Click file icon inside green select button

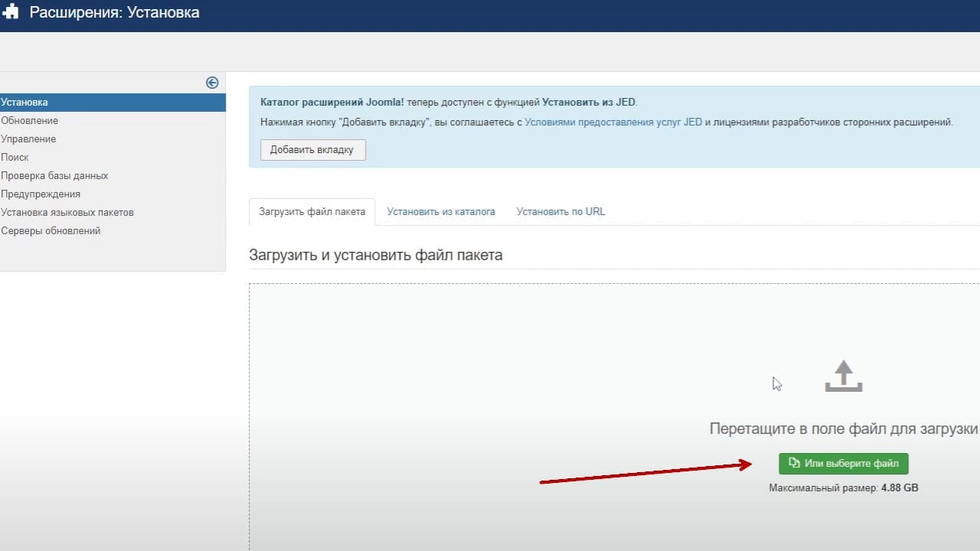(794, 463)
